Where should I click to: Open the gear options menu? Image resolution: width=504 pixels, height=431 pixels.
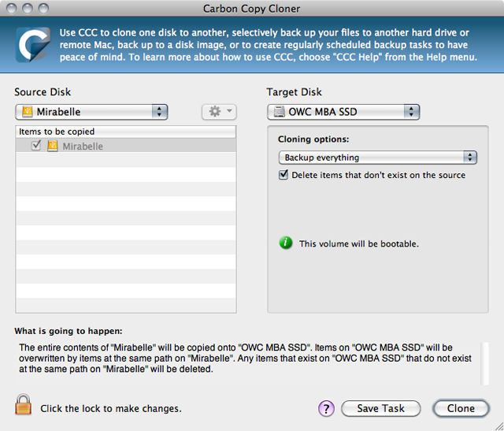(x=219, y=112)
